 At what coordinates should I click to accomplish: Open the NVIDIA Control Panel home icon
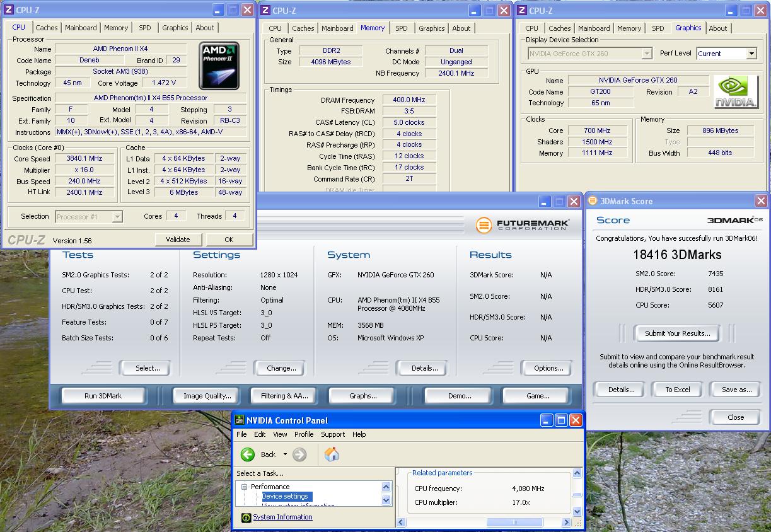pos(332,454)
